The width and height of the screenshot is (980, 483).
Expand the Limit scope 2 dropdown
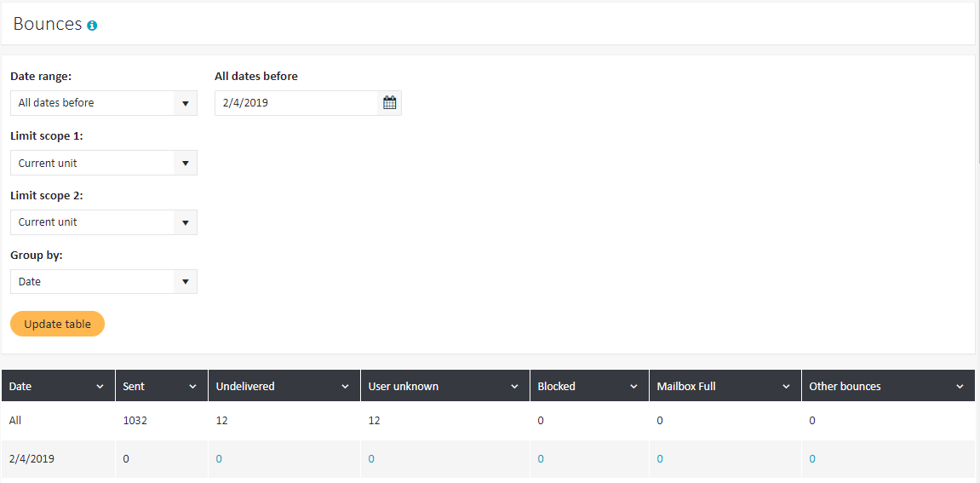click(x=104, y=222)
